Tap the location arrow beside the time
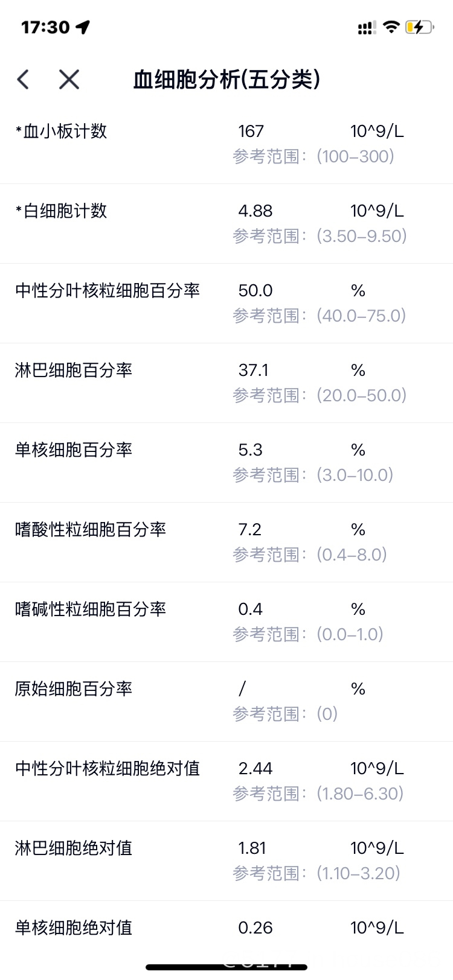The width and height of the screenshot is (453, 980). pyautogui.click(x=83, y=27)
